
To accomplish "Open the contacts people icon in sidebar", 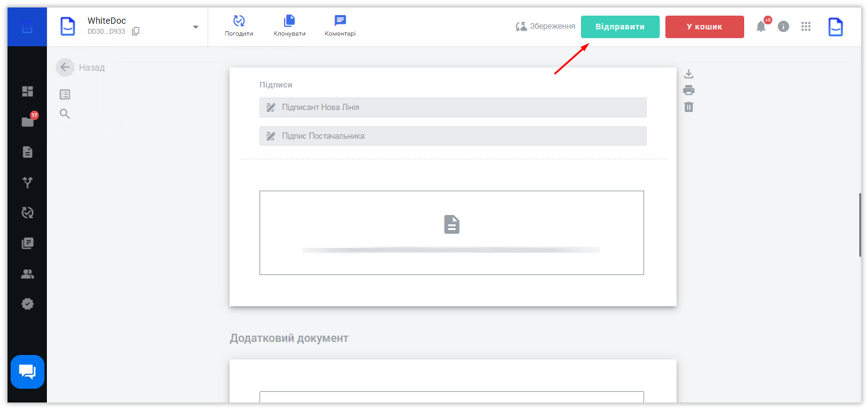I will pyautogui.click(x=28, y=274).
